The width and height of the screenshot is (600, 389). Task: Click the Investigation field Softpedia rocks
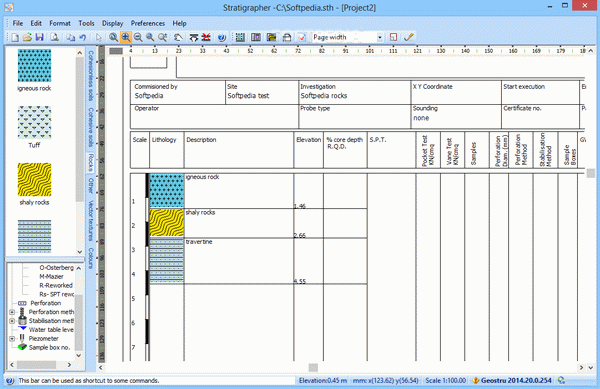point(324,96)
